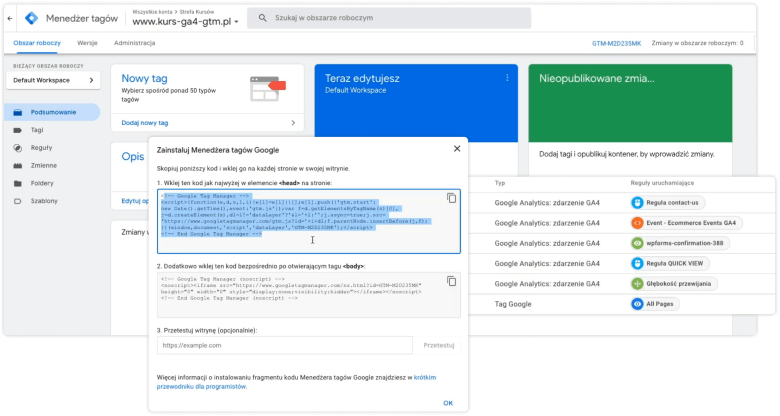The image size is (780, 416).
Task: Open the Administracja tab
Action: pyautogui.click(x=134, y=43)
